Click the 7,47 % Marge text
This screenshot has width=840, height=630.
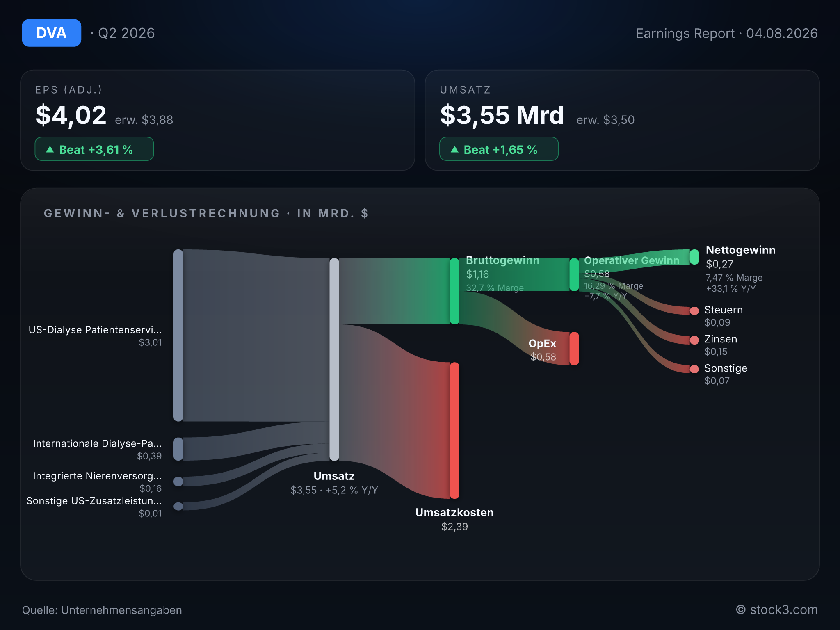point(734,278)
